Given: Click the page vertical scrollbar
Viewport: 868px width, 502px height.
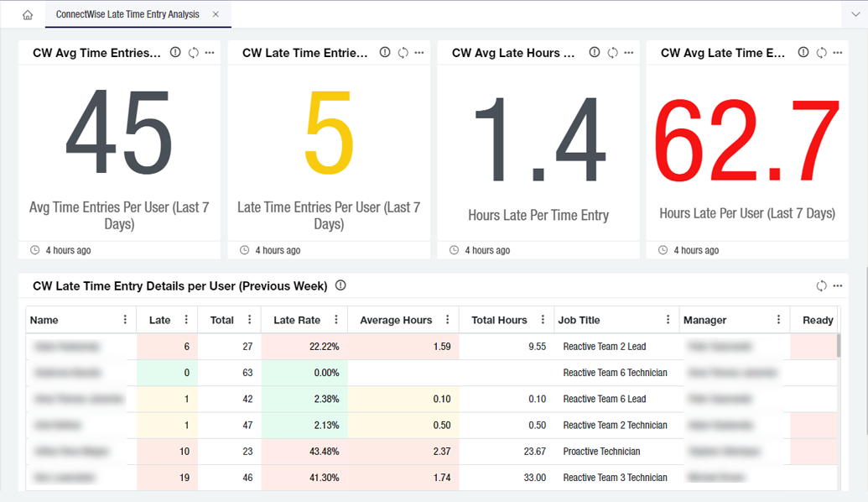Looking at the screenshot, I should click(865, 350).
